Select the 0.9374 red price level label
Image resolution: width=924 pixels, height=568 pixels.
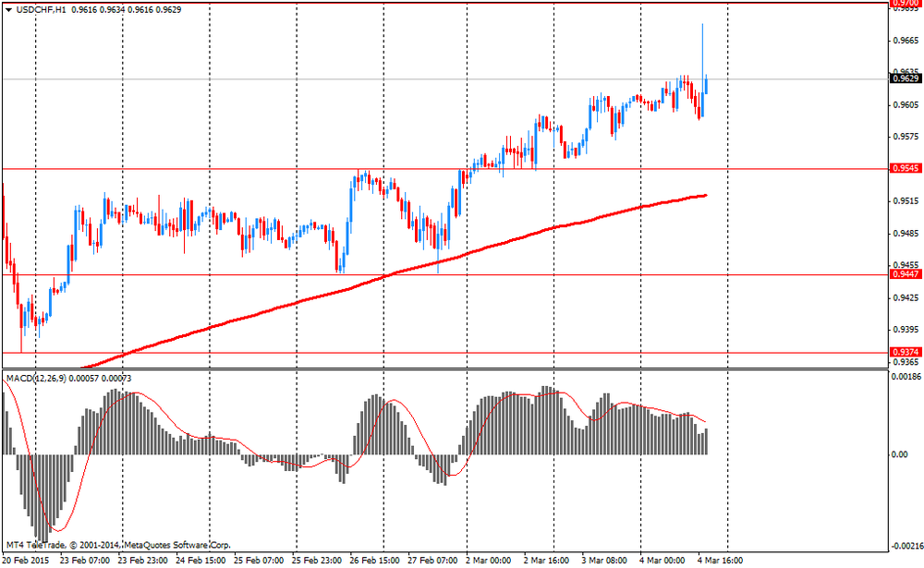tap(906, 353)
